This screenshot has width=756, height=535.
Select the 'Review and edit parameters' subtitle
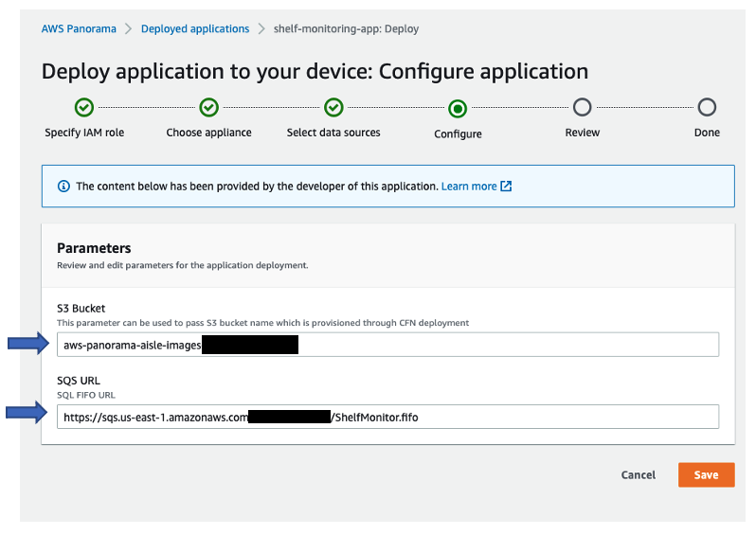[182, 265]
